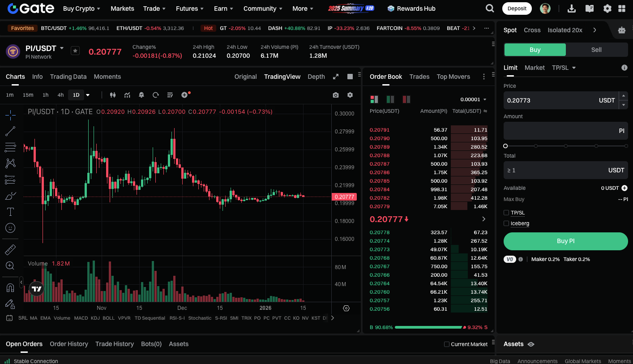This screenshot has width=633, height=364.
Task: Open the Order History tab
Action: (69, 344)
